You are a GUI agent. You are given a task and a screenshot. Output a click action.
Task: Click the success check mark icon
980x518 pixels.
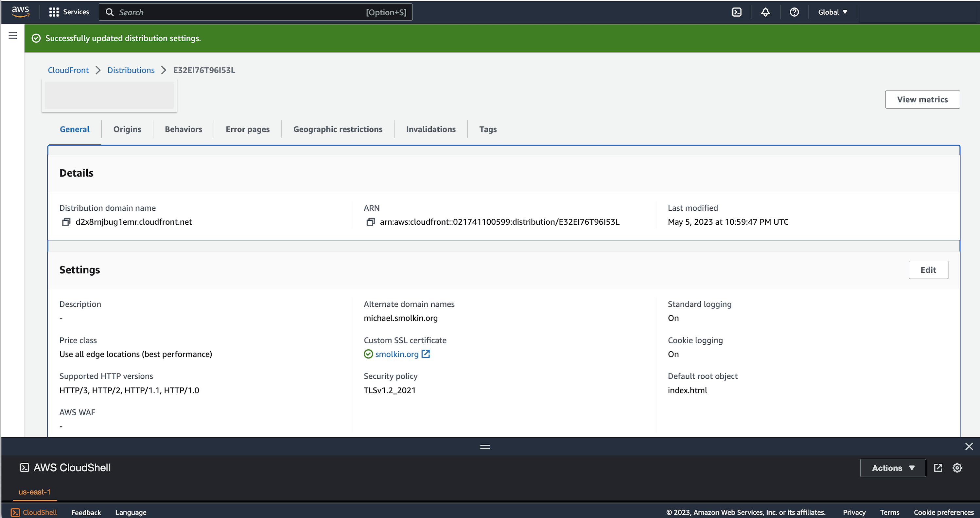36,38
